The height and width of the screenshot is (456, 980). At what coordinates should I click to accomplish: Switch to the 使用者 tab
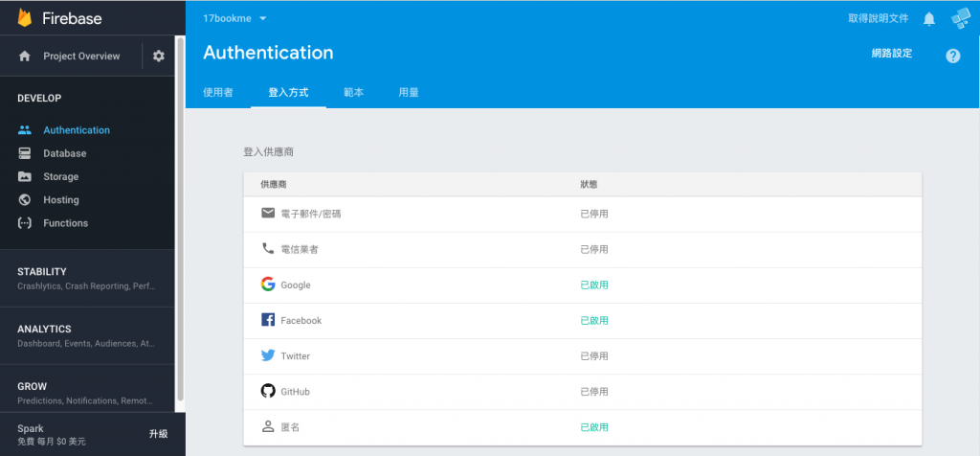218,93
